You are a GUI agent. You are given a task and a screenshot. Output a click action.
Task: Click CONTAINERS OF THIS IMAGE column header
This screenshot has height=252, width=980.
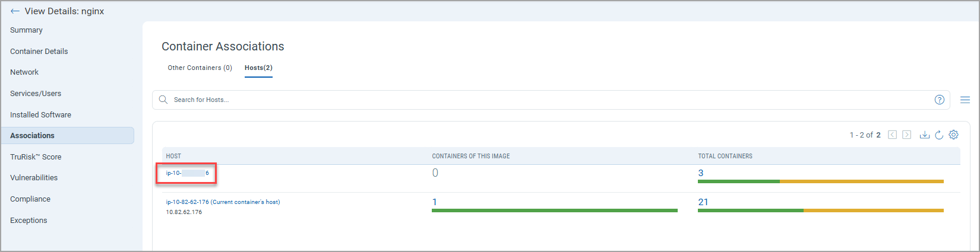[x=471, y=157]
